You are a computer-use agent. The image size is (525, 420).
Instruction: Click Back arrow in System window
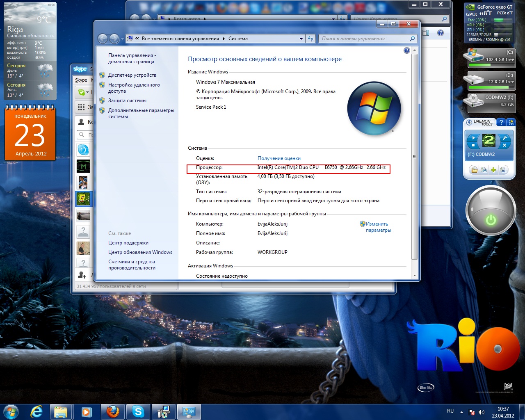coord(103,39)
